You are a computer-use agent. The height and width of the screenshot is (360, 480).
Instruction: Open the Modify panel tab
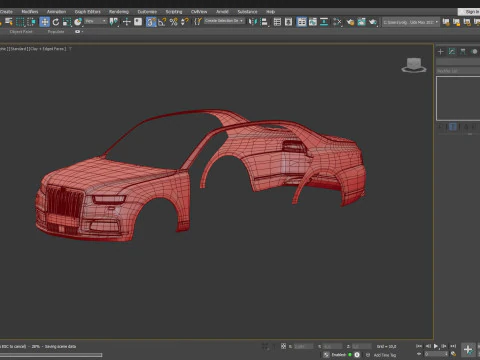pyautogui.click(x=452, y=51)
